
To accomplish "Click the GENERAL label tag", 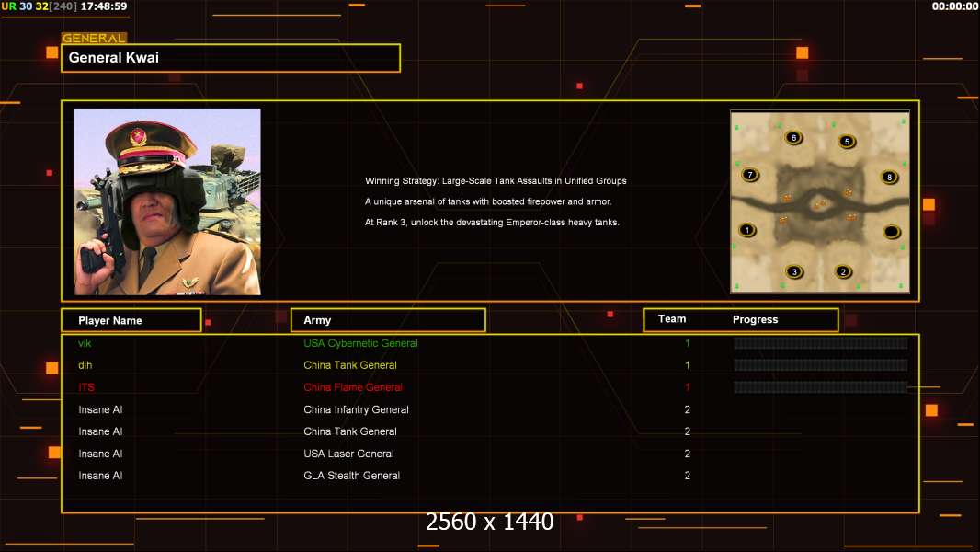I will click(x=94, y=38).
